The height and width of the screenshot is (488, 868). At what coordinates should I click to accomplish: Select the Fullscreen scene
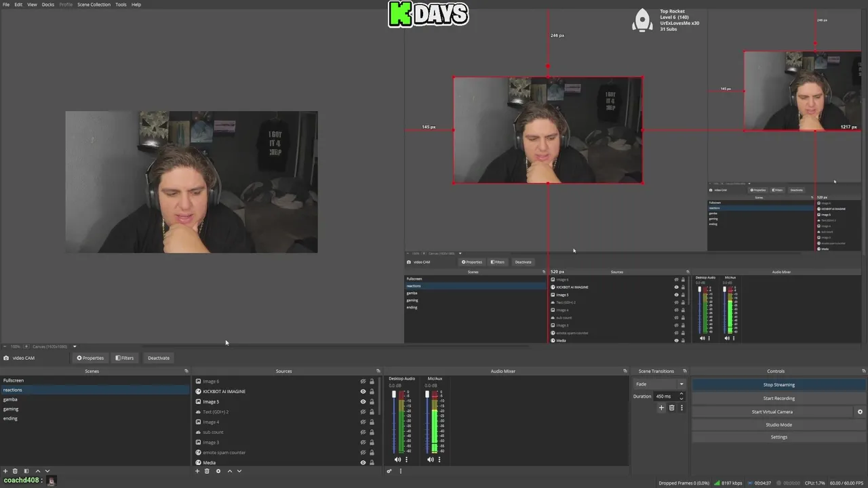tap(95, 380)
